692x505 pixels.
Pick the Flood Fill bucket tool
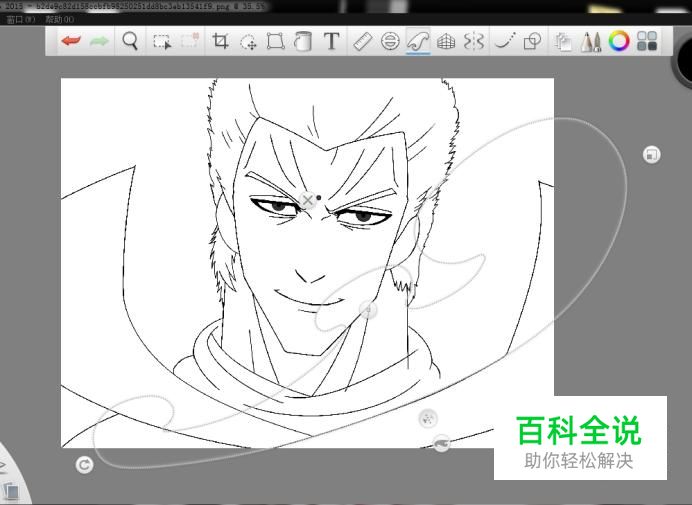(303, 41)
